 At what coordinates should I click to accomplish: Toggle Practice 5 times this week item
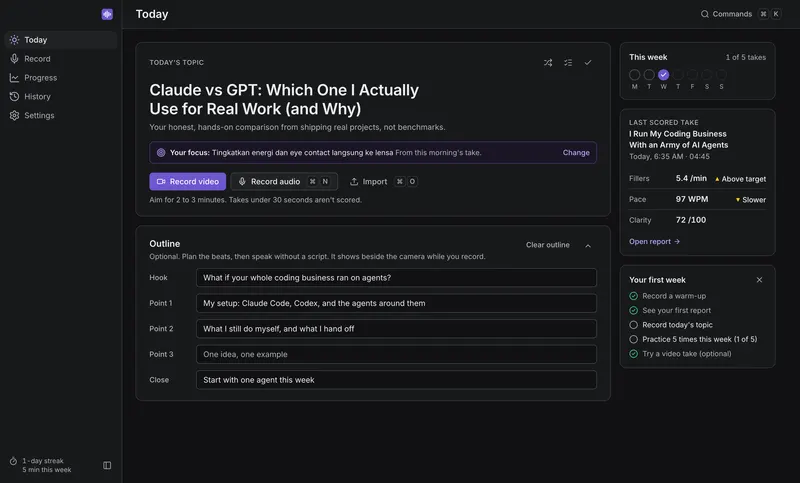(693, 339)
